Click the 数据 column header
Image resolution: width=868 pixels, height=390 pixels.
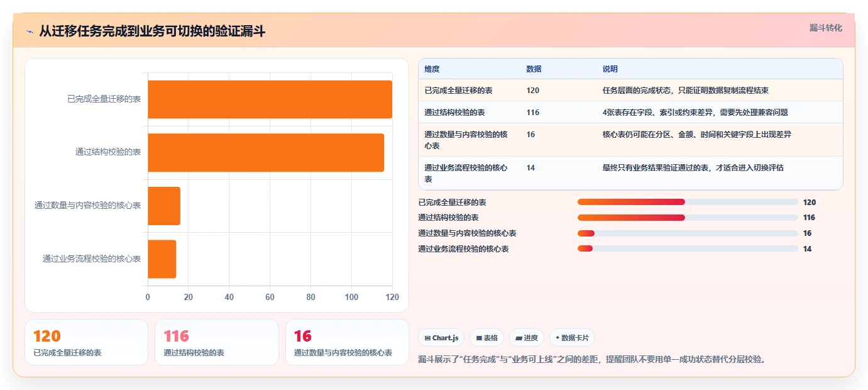(534, 69)
